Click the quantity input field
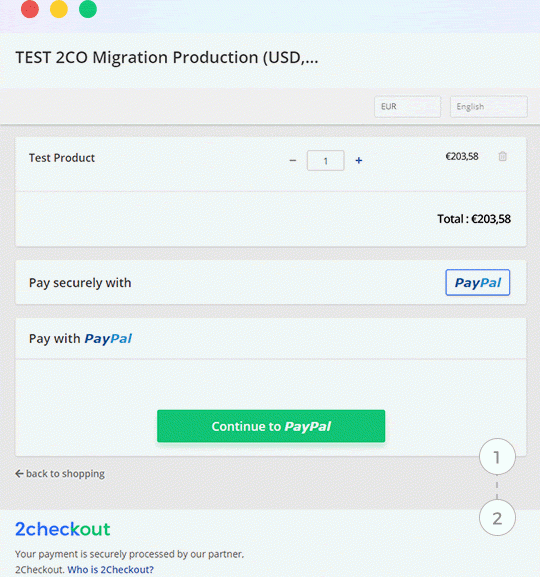540x577 pixels. tap(326, 160)
